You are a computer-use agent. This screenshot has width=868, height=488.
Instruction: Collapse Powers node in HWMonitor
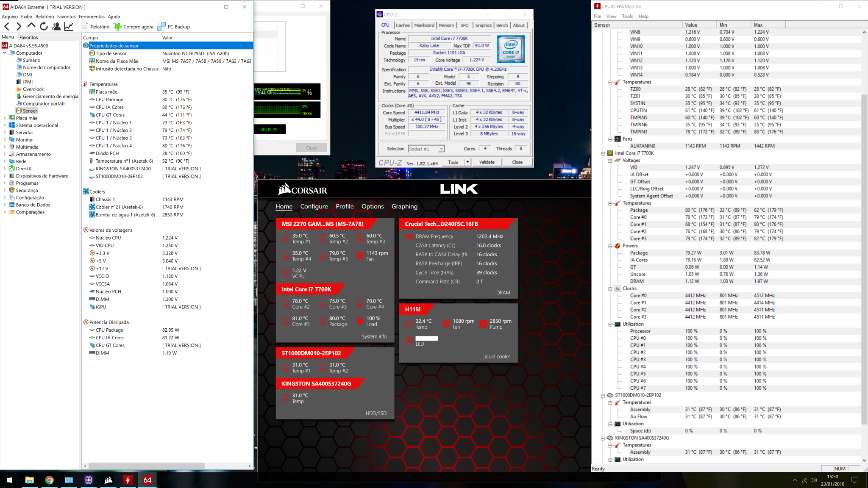pyautogui.click(x=610, y=246)
